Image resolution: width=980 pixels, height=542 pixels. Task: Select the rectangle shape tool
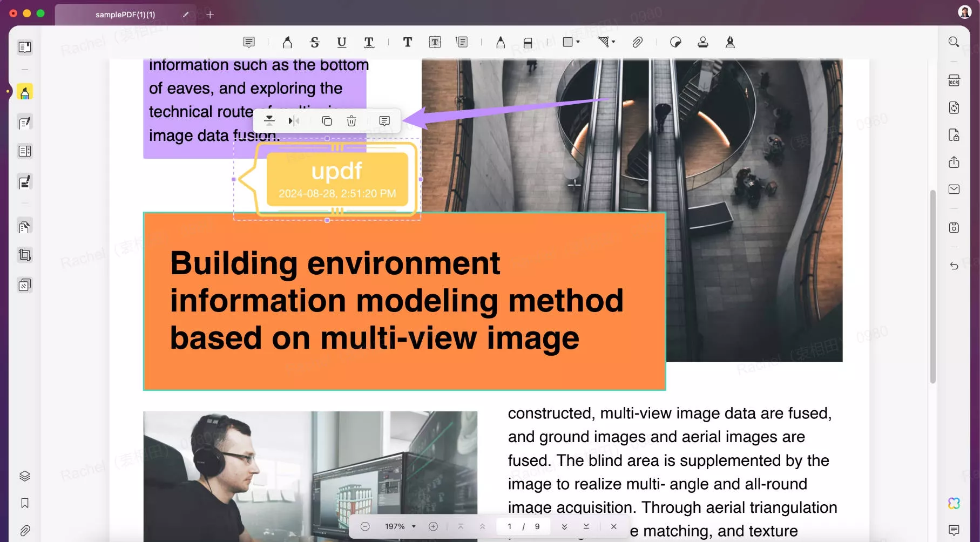coord(567,42)
